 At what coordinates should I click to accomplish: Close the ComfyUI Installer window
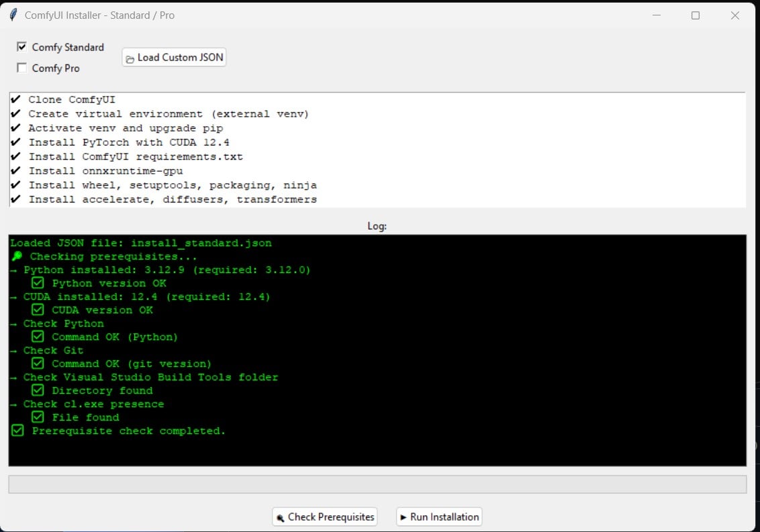pos(735,15)
